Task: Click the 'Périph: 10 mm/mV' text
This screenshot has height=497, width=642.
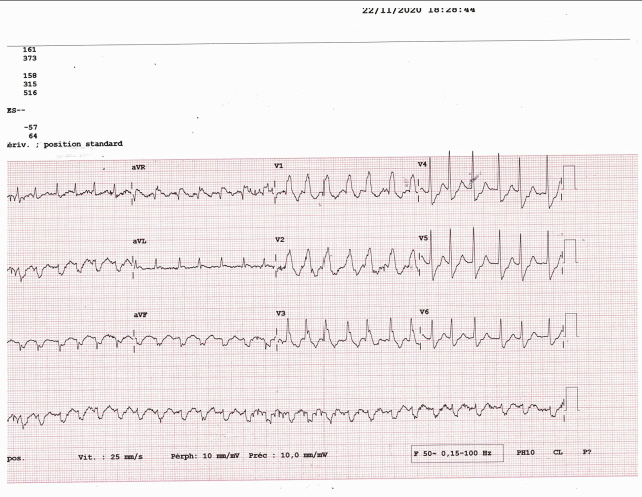Action: point(205,456)
